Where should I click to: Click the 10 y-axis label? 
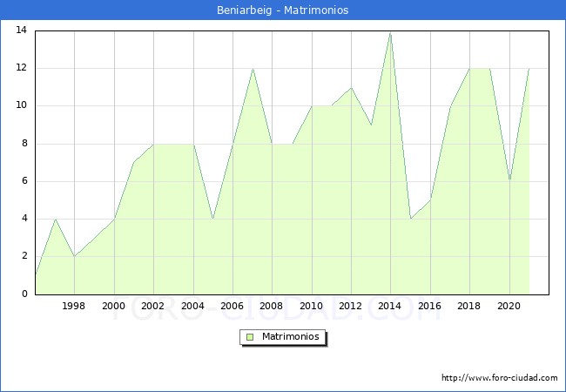22,105
